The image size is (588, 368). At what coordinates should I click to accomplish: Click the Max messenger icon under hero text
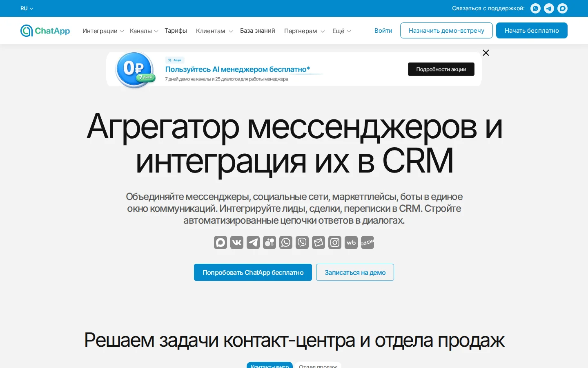coord(220,242)
